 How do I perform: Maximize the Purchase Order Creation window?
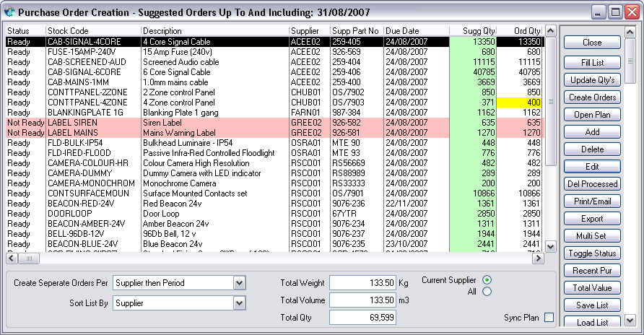[x=615, y=12]
